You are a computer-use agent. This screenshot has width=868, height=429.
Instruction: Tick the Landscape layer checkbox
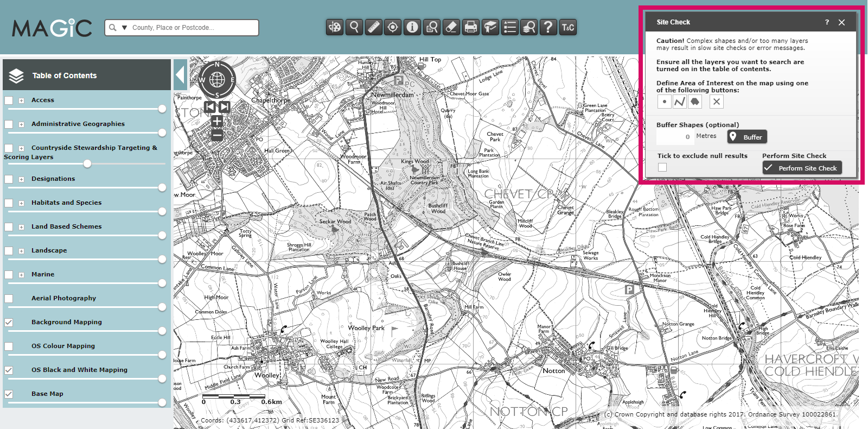pos(9,251)
